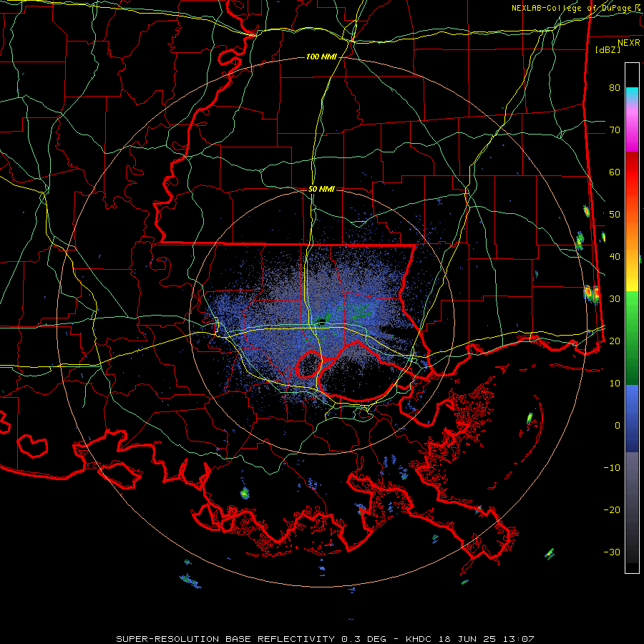The height and width of the screenshot is (644, 644).
Task: Click the [dBZ] unit label
Action: tap(608, 49)
